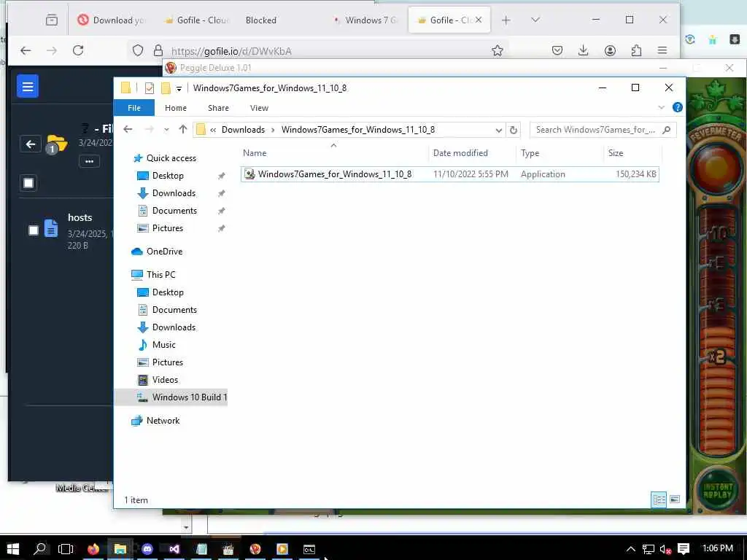Select Quick access in navigation pane
This screenshot has height=560, width=747.
[x=171, y=158]
